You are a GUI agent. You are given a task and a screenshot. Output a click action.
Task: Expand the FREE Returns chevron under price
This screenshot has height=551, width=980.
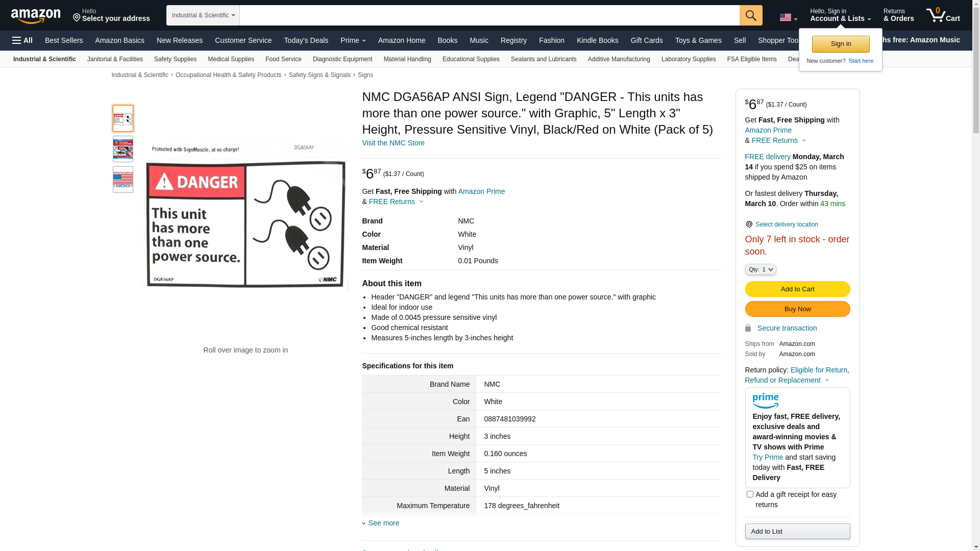tap(421, 202)
